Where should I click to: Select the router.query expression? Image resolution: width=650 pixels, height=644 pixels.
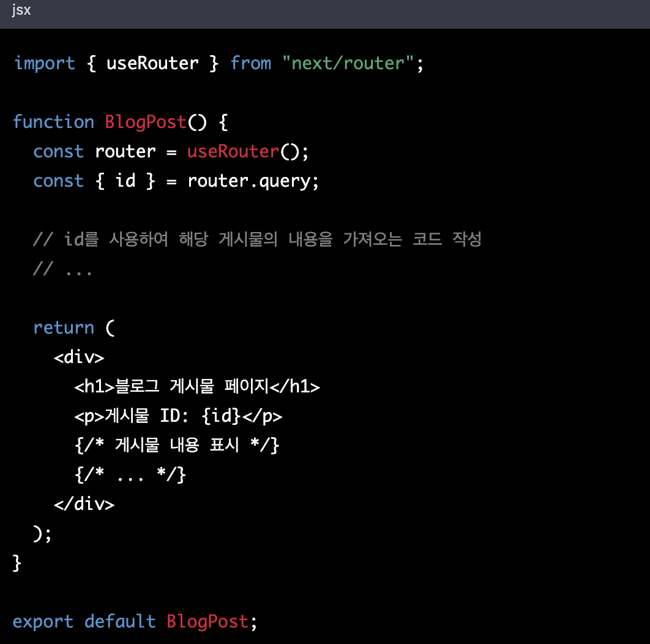click(252, 181)
